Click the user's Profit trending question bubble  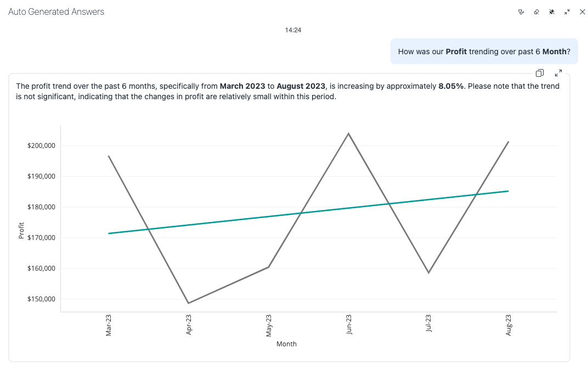[x=484, y=52]
